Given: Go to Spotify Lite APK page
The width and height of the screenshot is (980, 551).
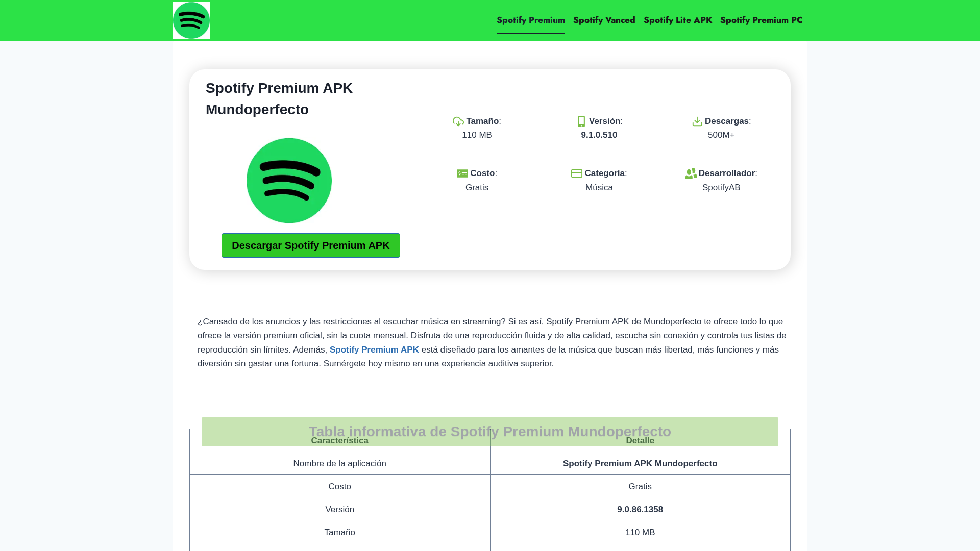Looking at the screenshot, I should pyautogui.click(x=678, y=20).
